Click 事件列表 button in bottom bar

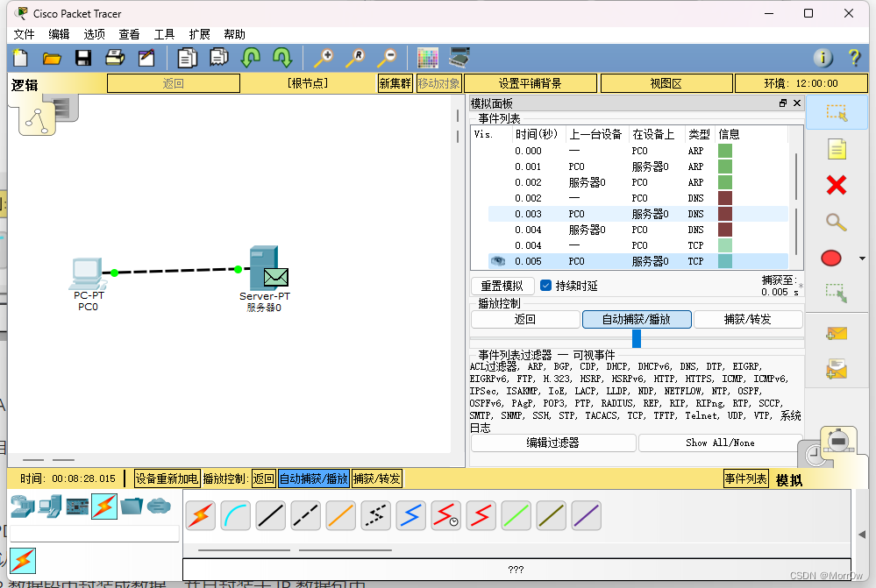746,478
